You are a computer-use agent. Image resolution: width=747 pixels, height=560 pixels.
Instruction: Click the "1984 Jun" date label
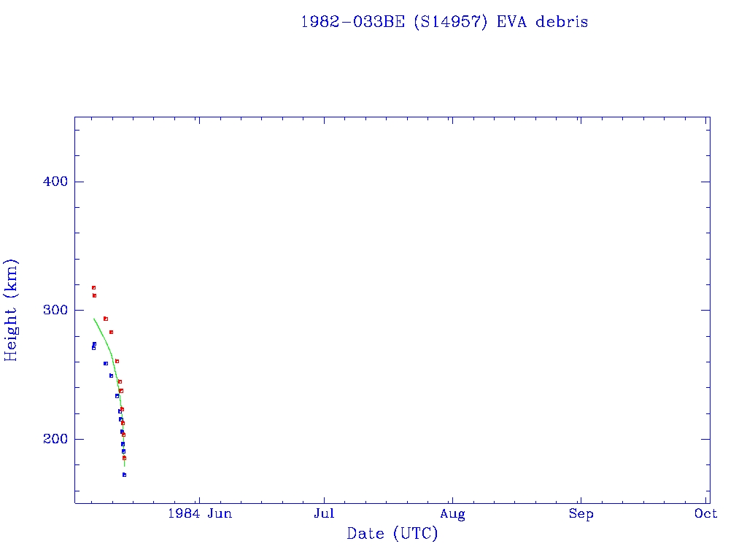point(199,513)
